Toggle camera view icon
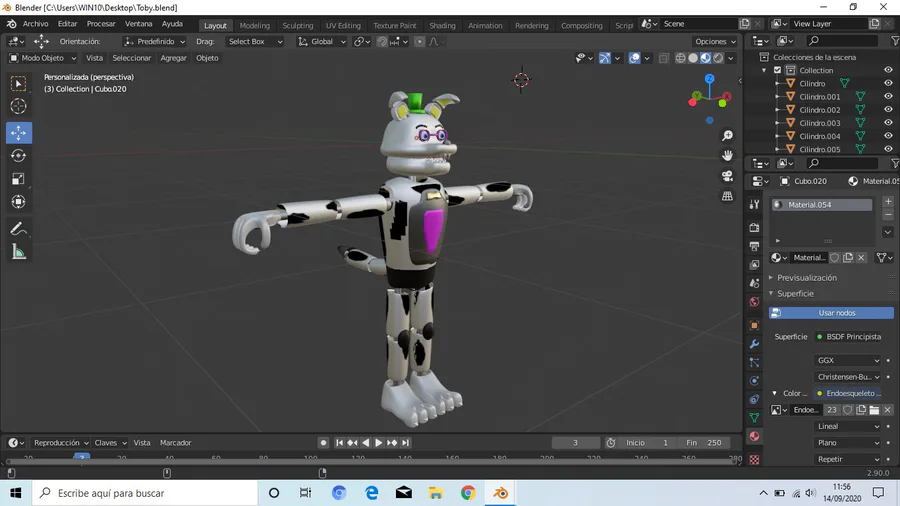 pos(727,176)
